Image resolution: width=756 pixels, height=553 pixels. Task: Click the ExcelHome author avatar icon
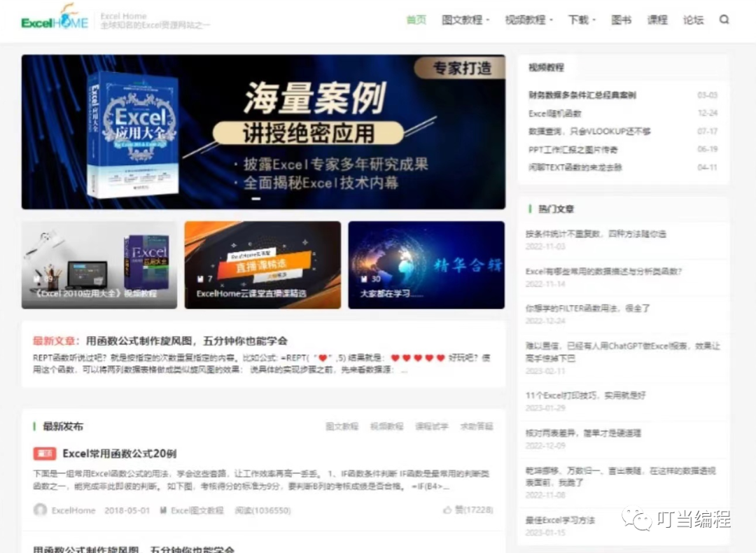41,510
